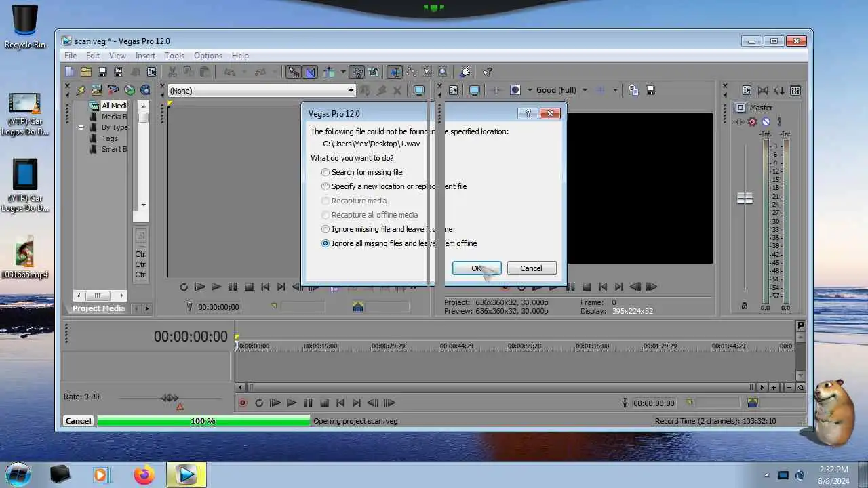The image size is (868, 488).
Task: Click Import Media lightning icon in Project Media
Action: coord(81,90)
